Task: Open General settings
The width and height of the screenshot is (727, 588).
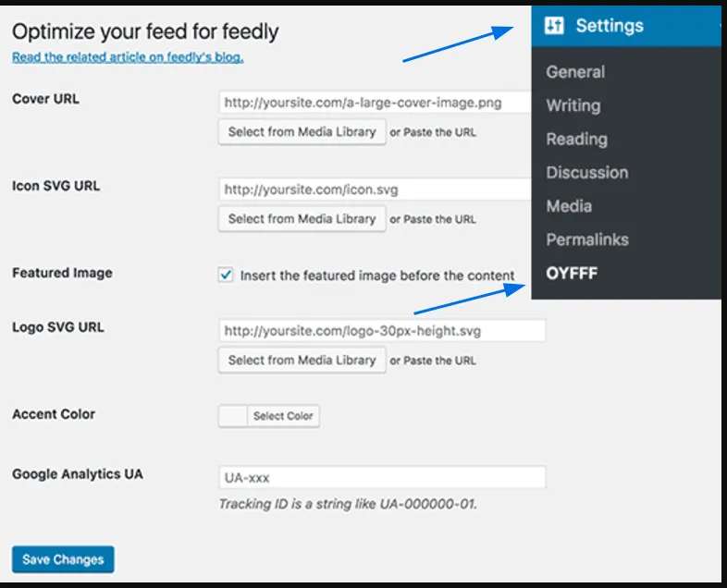Action: pyautogui.click(x=575, y=72)
